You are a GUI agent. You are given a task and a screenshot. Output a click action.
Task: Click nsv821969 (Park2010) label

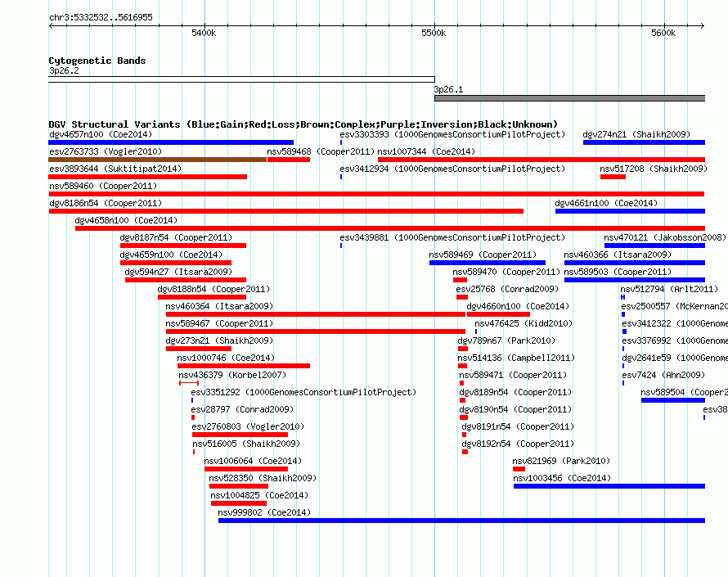click(561, 462)
